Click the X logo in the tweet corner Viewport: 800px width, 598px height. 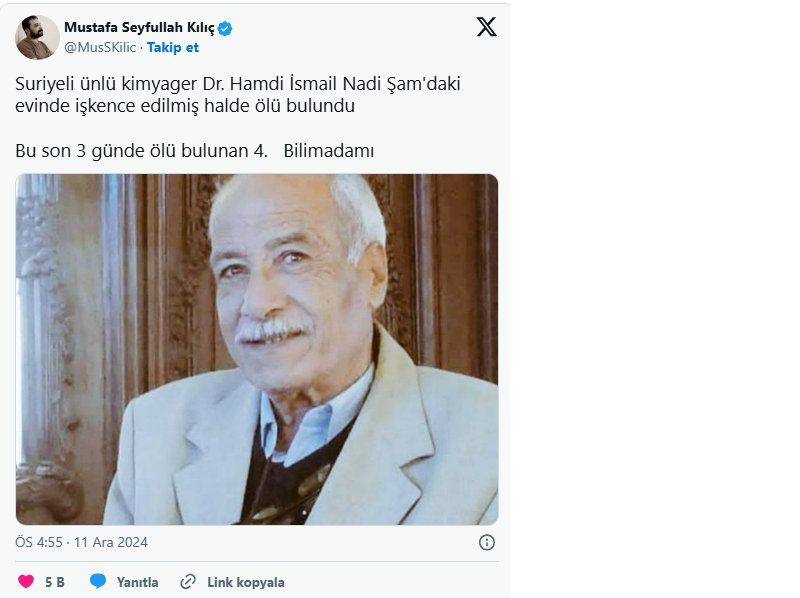pos(486,27)
